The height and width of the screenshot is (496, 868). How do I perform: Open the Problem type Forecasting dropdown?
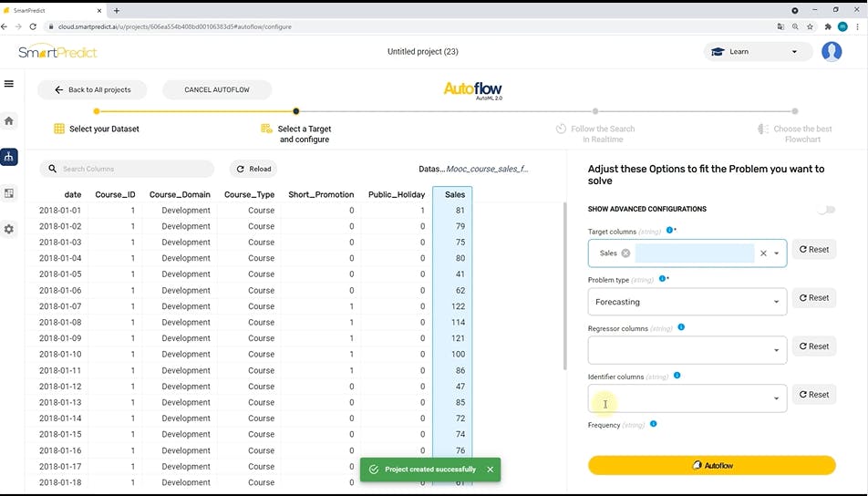tap(687, 302)
